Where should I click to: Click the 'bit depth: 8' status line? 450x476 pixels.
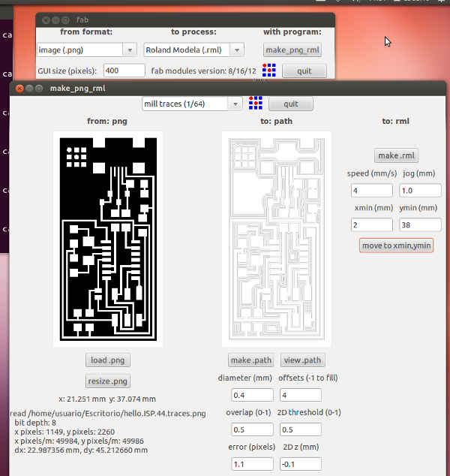(x=35, y=423)
